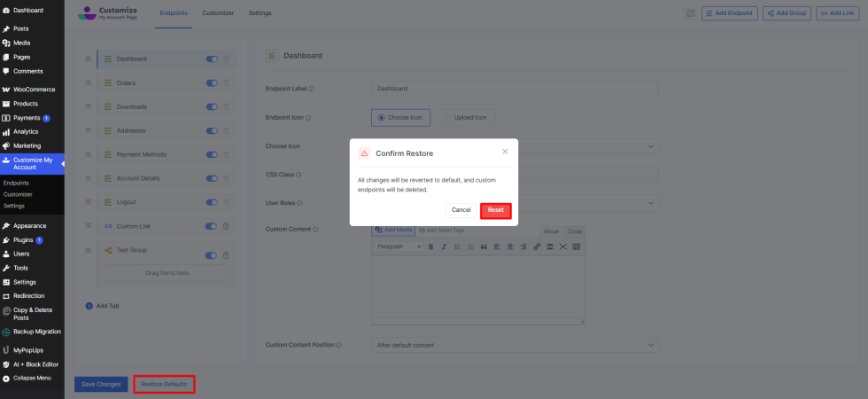
Task: Click info icon next to Endpoint Label
Action: click(x=311, y=89)
